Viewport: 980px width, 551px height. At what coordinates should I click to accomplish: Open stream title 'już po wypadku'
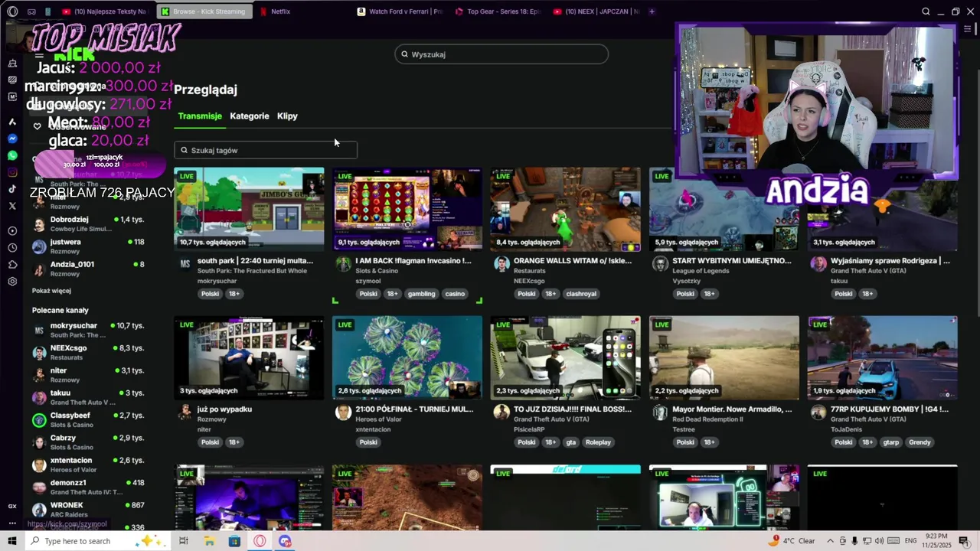click(x=224, y=409)
